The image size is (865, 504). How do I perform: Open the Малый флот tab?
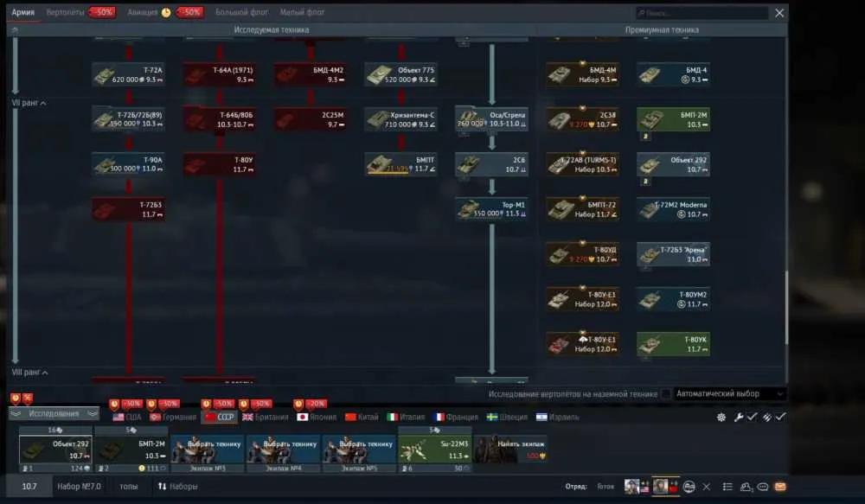click(302, 12)
